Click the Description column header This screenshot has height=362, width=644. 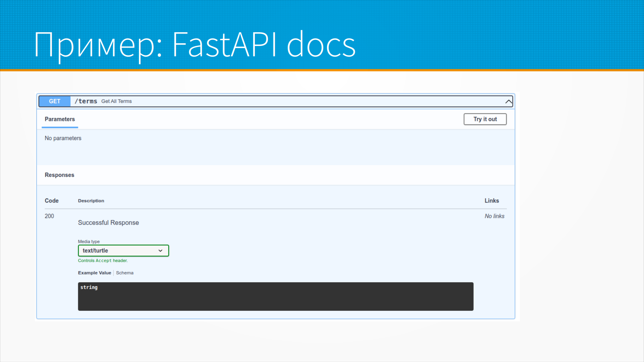91,201
